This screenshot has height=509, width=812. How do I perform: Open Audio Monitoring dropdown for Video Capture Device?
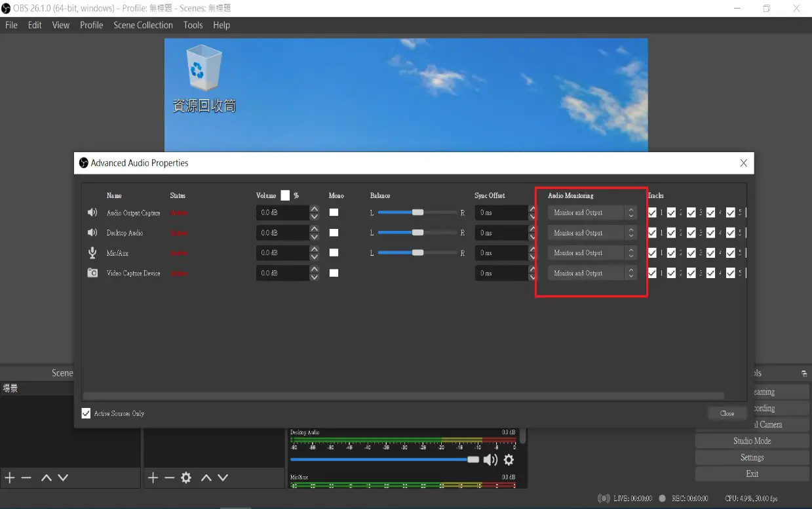click(x=592, y=273)
